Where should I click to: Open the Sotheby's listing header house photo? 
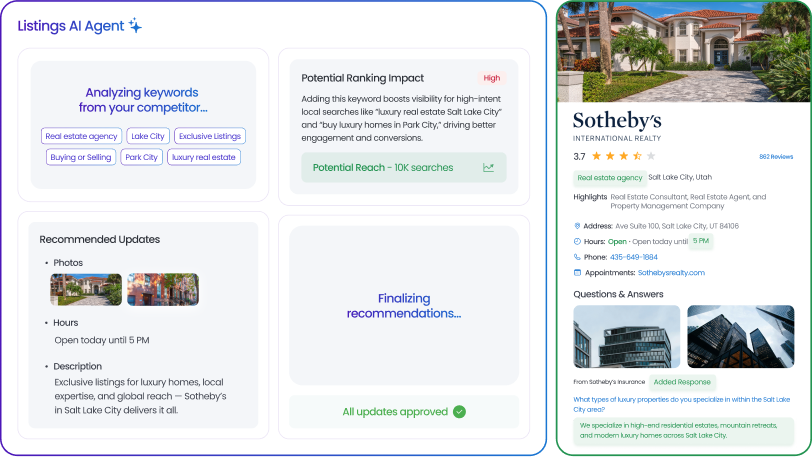[684, 52]
